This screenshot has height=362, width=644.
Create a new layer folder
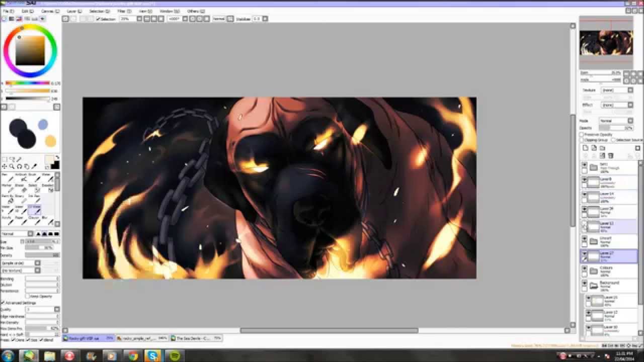(602, 148)
